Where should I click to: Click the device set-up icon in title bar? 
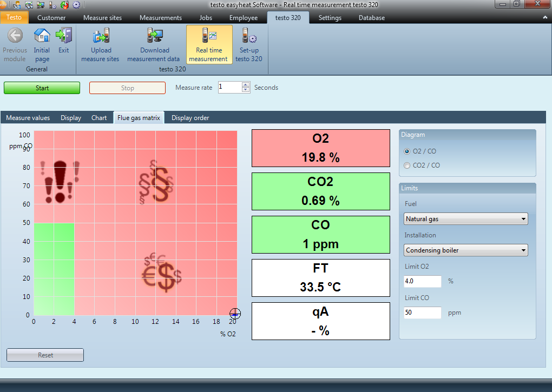tap(53, 5)
